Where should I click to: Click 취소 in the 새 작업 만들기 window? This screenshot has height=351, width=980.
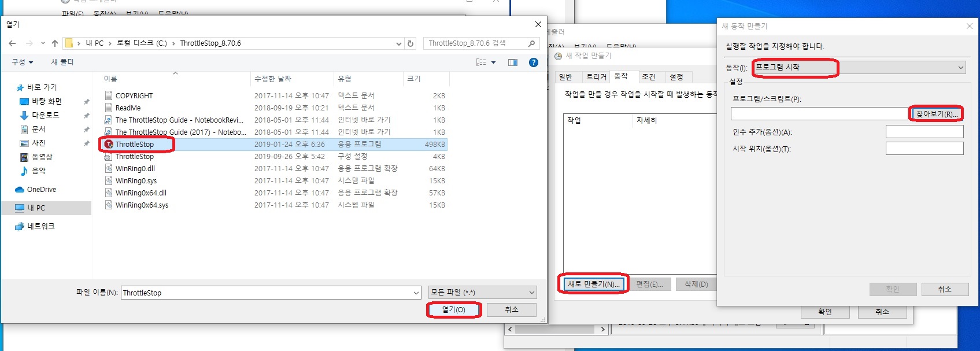pos(882,312)
